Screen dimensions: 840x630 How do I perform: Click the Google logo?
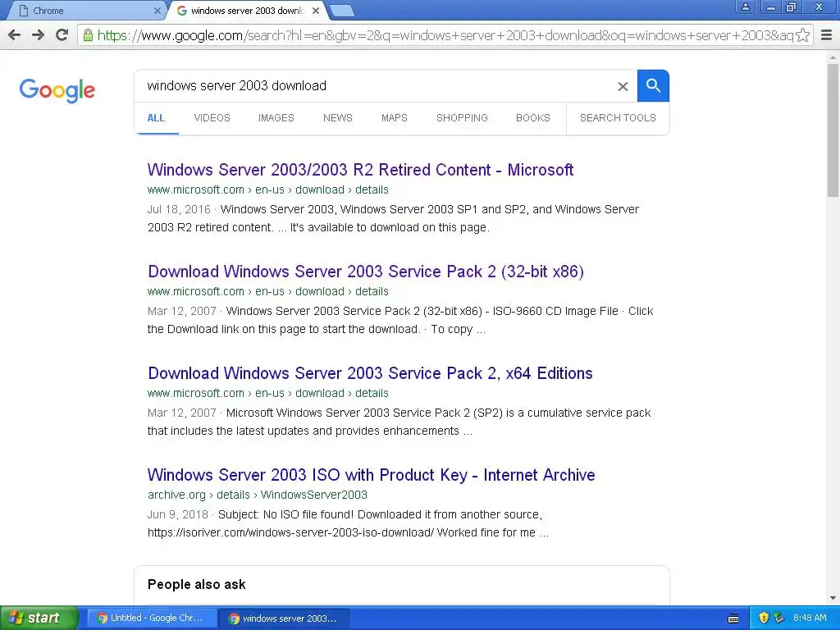pyautogui.click(x=57, y=90)
